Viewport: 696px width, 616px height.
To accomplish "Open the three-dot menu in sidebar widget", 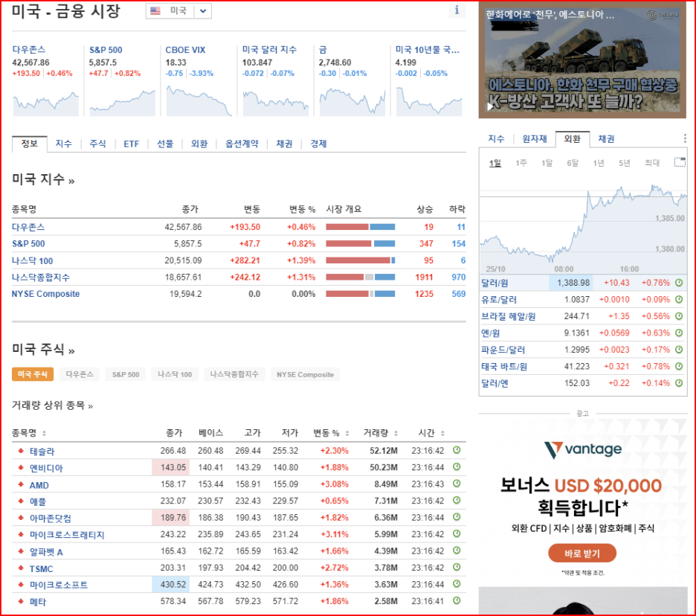I will [x=685, y=138].
